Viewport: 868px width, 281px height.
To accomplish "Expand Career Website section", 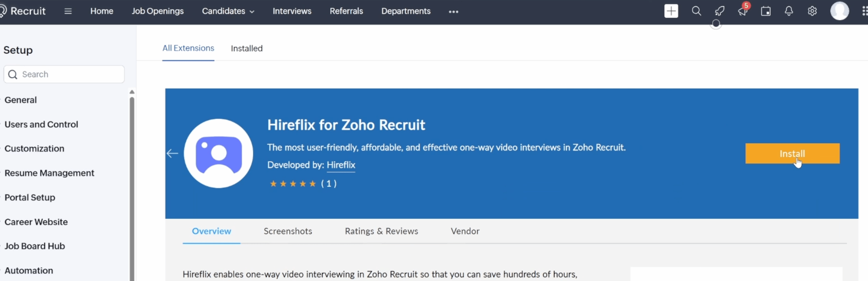I will point(36,222).
